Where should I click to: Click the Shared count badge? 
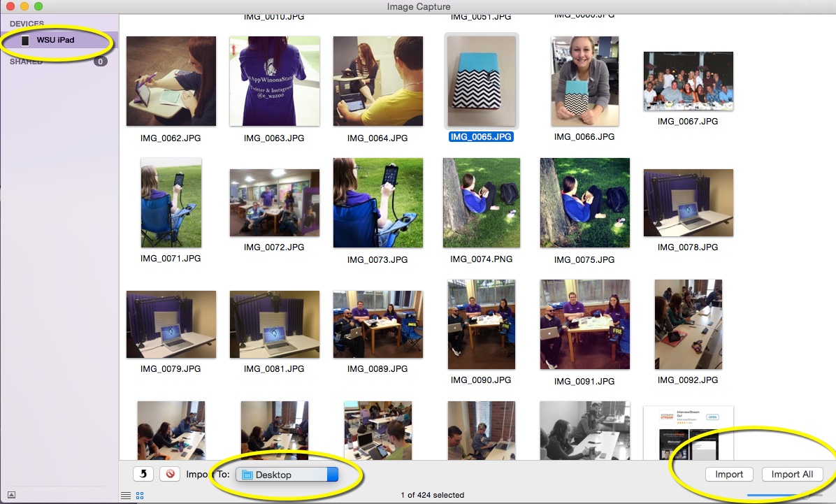click(100, 62)
